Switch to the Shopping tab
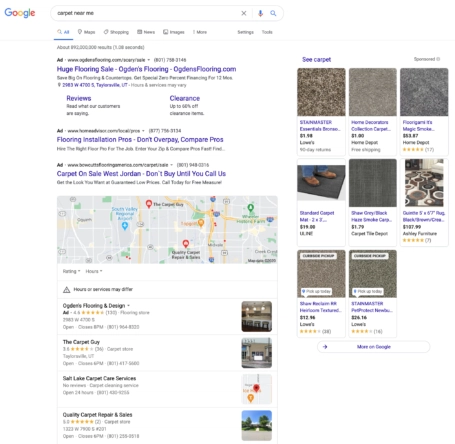455x444 pixels. tap(116, 32)
